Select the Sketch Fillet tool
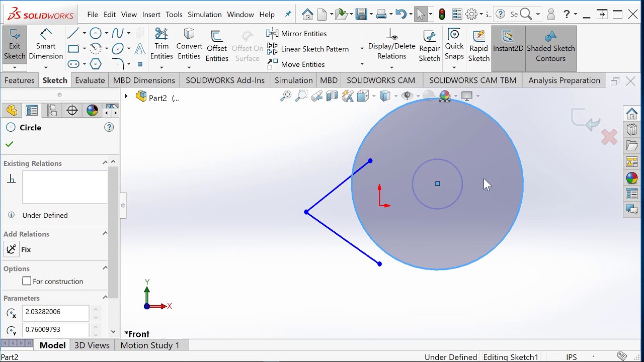The height and width of the screenshot is (362, 644). click(x=118, y=64)
